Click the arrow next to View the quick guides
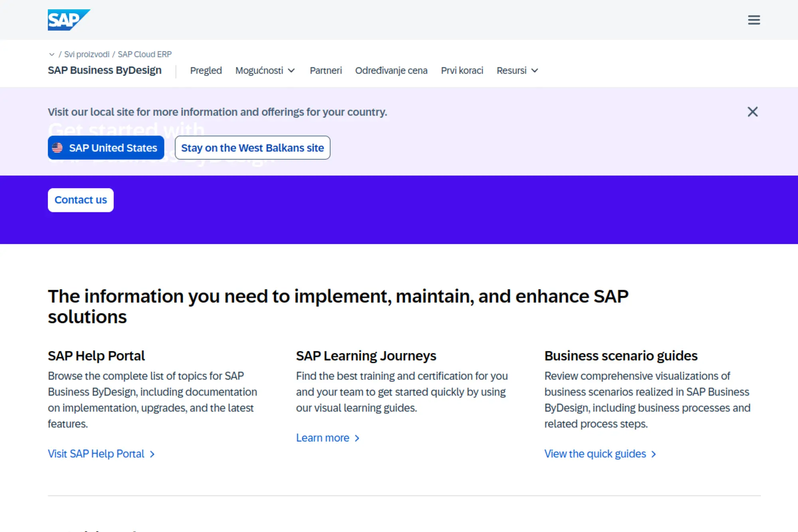798x532 pixels. coord(654,454)
